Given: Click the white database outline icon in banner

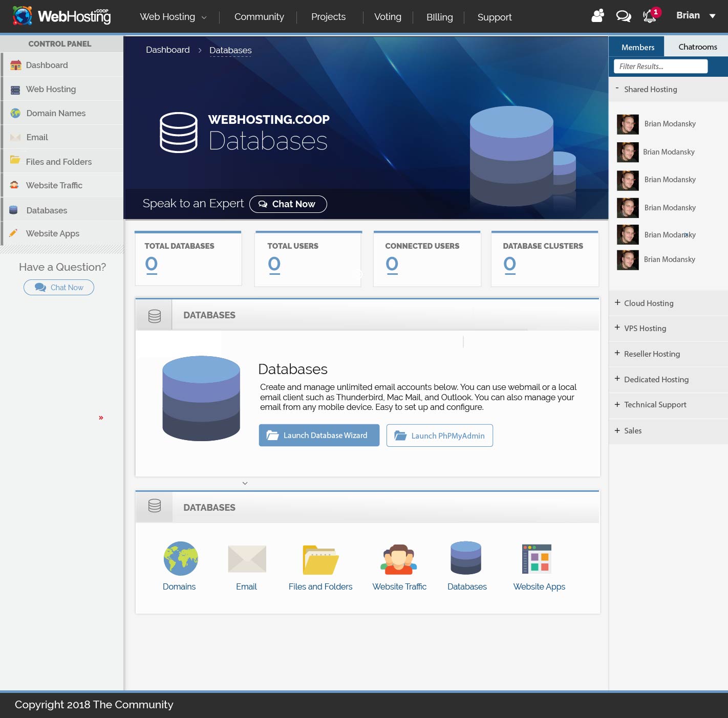Looking at the screenshot, I should tap(179, 133).
